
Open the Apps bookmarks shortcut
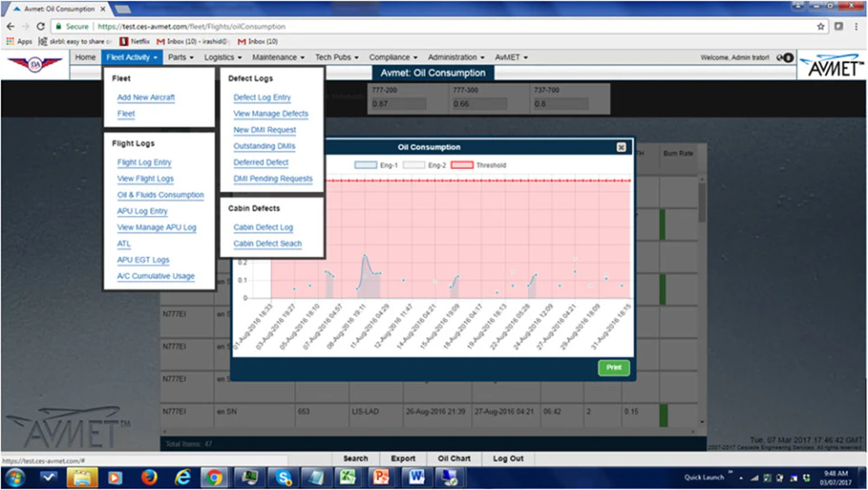point(19,41)
